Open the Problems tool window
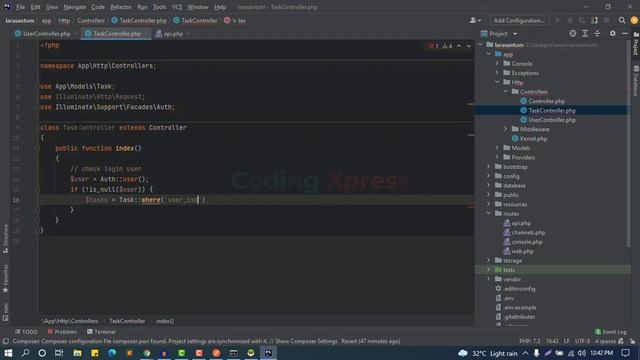This screenshot has width=640, height=360. point(62,332)
